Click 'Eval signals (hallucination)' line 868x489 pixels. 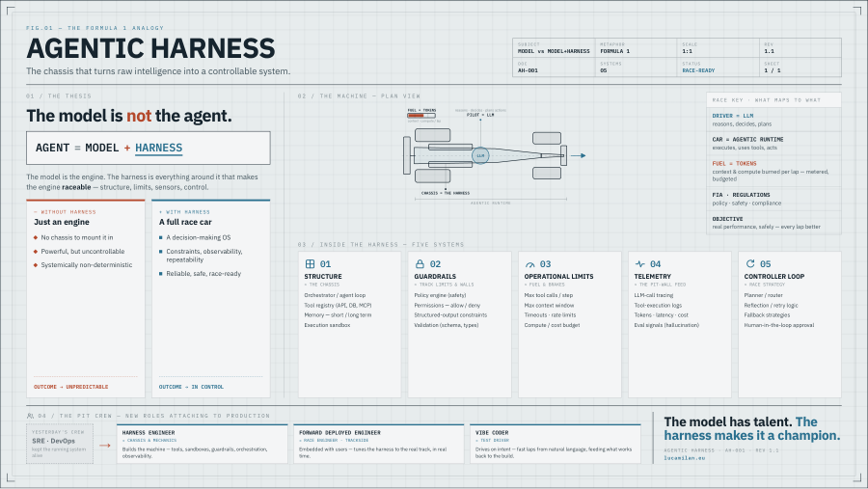tap(666, 325)
